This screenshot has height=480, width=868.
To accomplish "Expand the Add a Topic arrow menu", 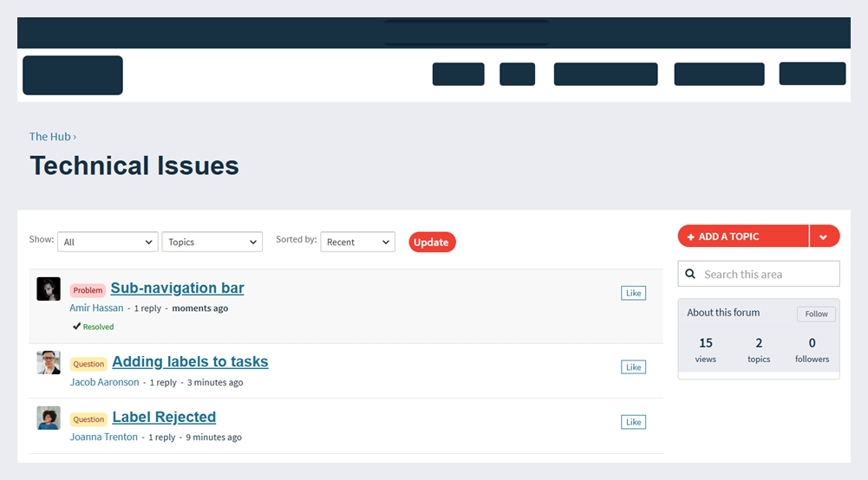I will [825, 237].
